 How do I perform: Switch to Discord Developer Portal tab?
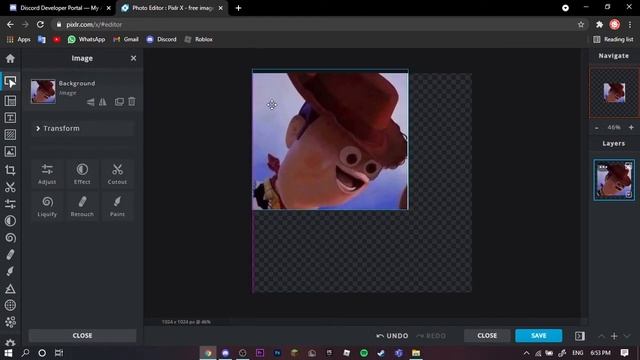60,8
